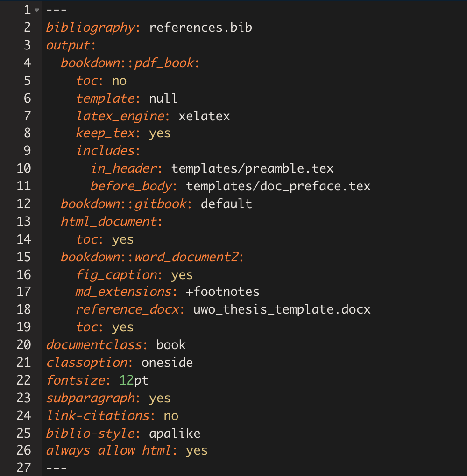
Task: Click the bookdown::word_document2 key
Action: pos(149,257)
